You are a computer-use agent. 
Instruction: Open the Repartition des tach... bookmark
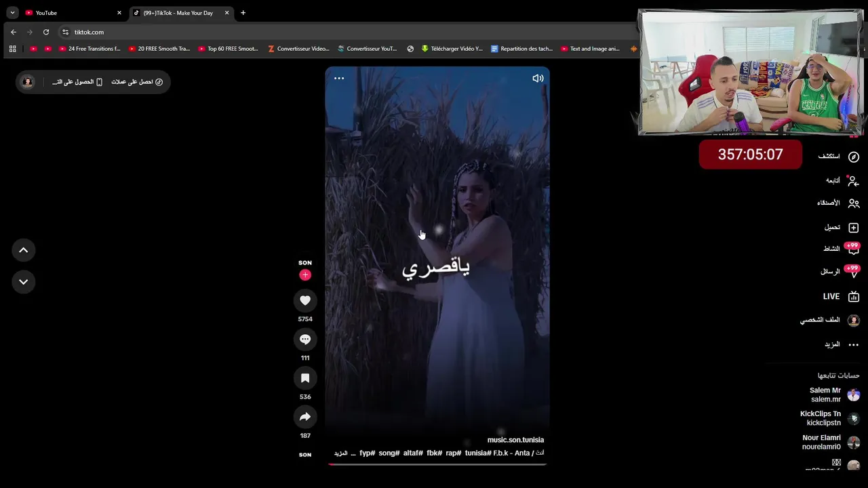click(522, 49)
